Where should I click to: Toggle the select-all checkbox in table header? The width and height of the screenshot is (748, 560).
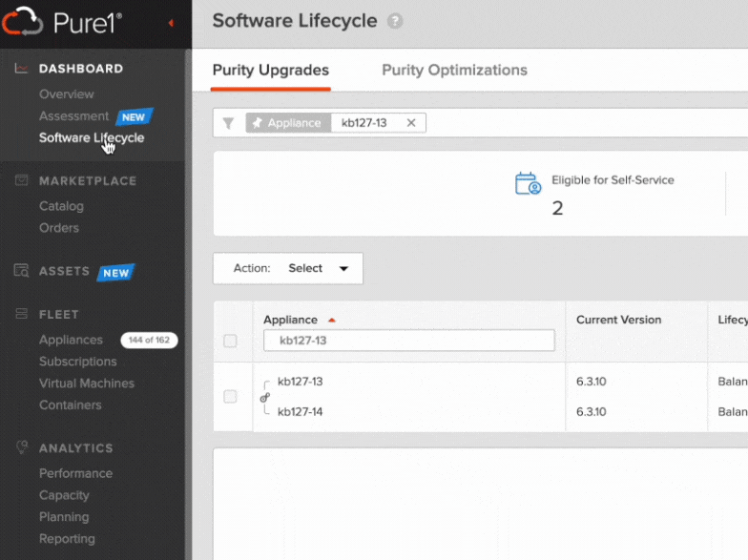[x=231, y=342]
